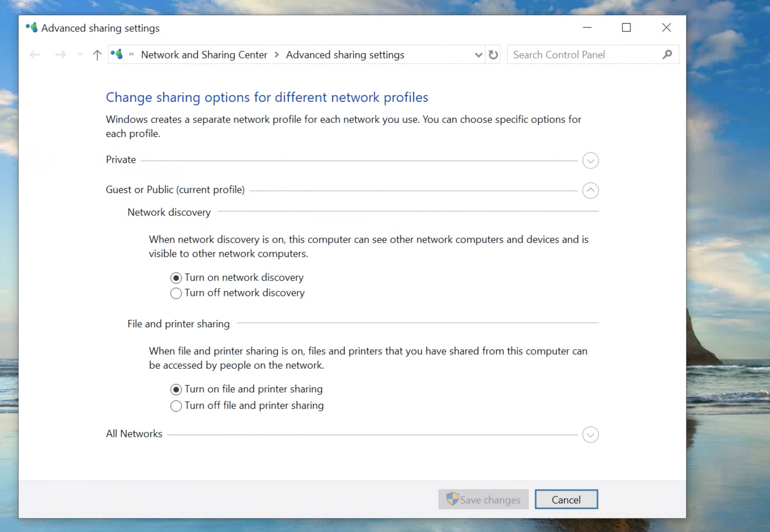Go to Network and Sharing Center breadcrumb
770x532 pixels.
tap(204, 55)
